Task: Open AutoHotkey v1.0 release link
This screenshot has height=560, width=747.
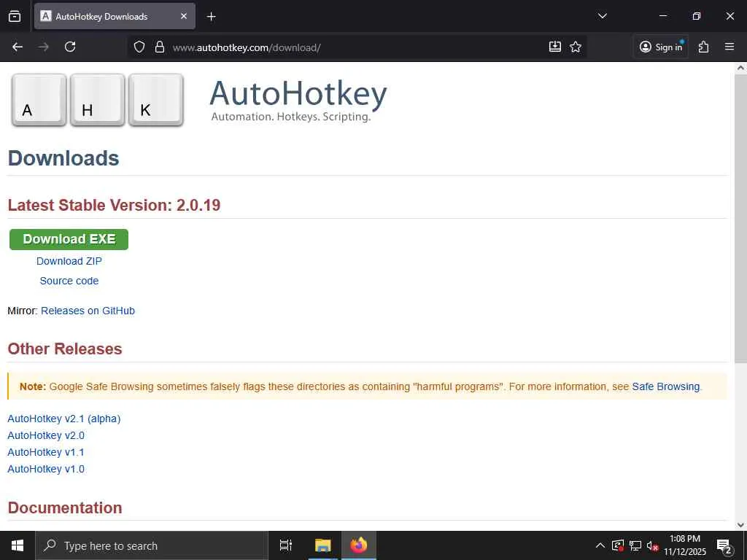Action: point(46,469)
